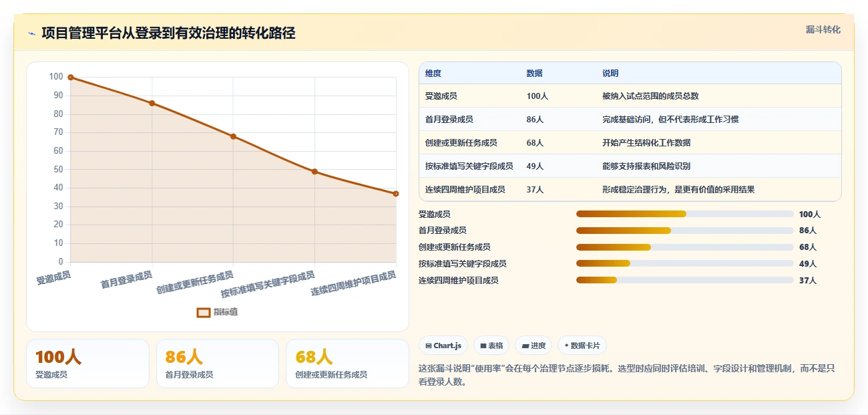Click the 首月登录成员 label on the chart x-axis
Screen dimensions: 868x415
point(126,280)
